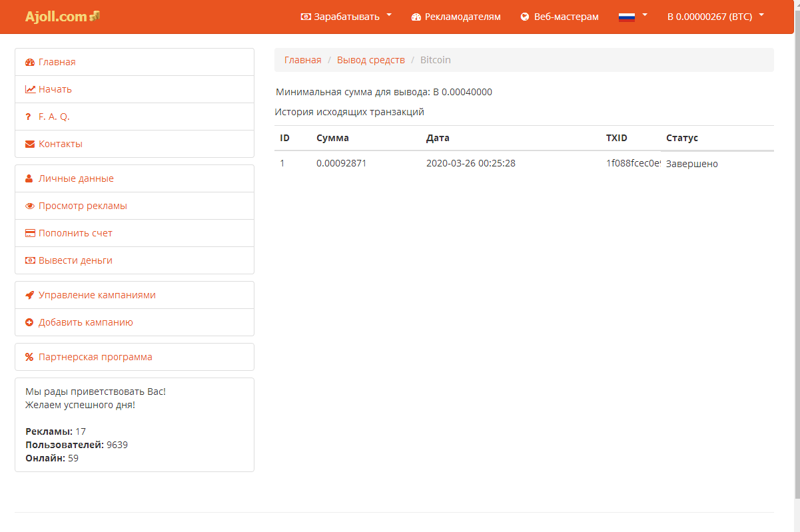Click the dashboard gauge icon before Рекламодателям
The height and width of the screenshot is (532, 800).
click(416, 17)
